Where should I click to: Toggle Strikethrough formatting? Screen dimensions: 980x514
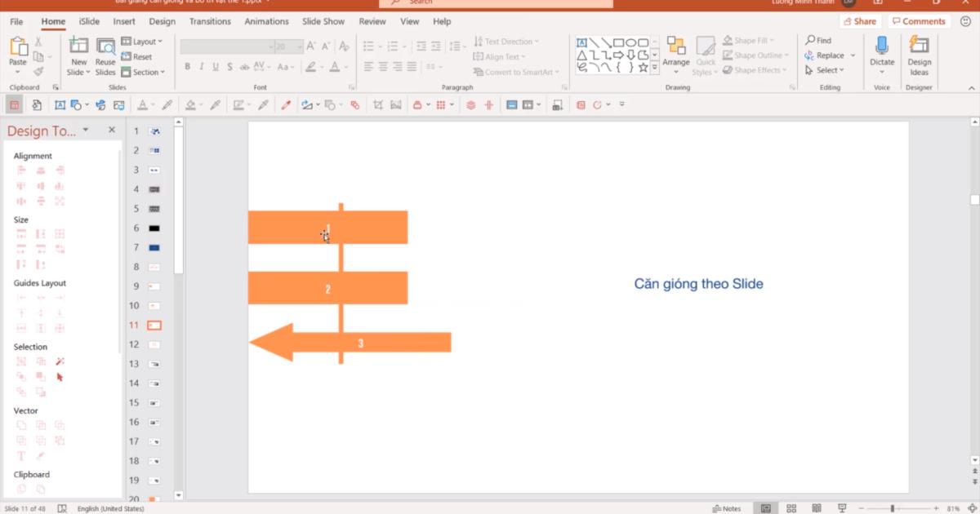pyautogui.click(x=244, y=67)
